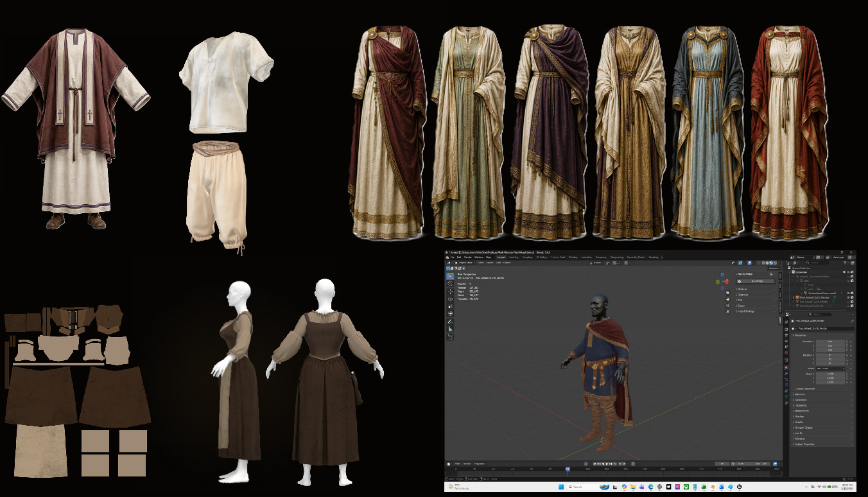Select the Select Box tool in Blender
868x497 pixels.
[x=450, y=276]
